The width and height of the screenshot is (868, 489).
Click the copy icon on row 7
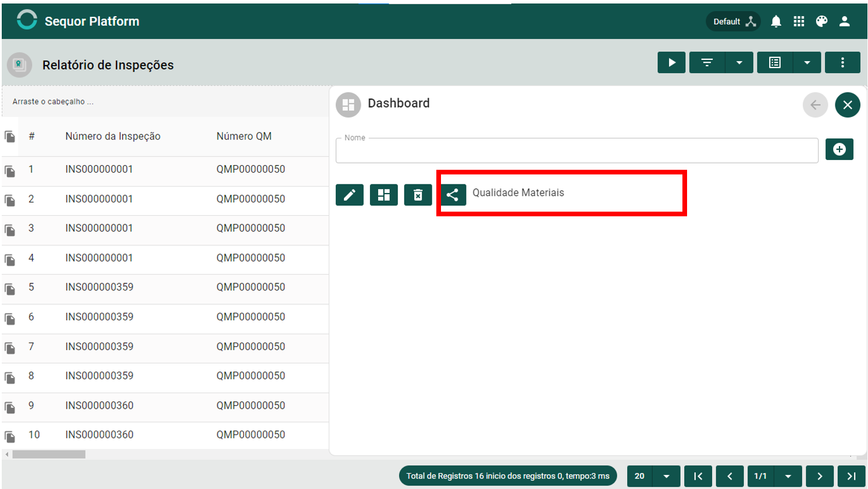(x=10, y=348)
